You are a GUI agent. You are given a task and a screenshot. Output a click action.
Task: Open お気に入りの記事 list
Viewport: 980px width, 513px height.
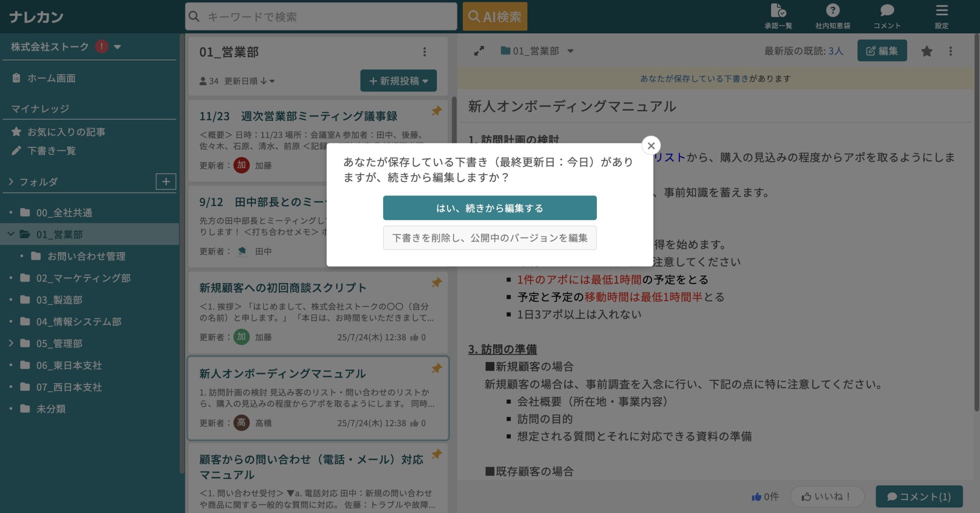66,132
